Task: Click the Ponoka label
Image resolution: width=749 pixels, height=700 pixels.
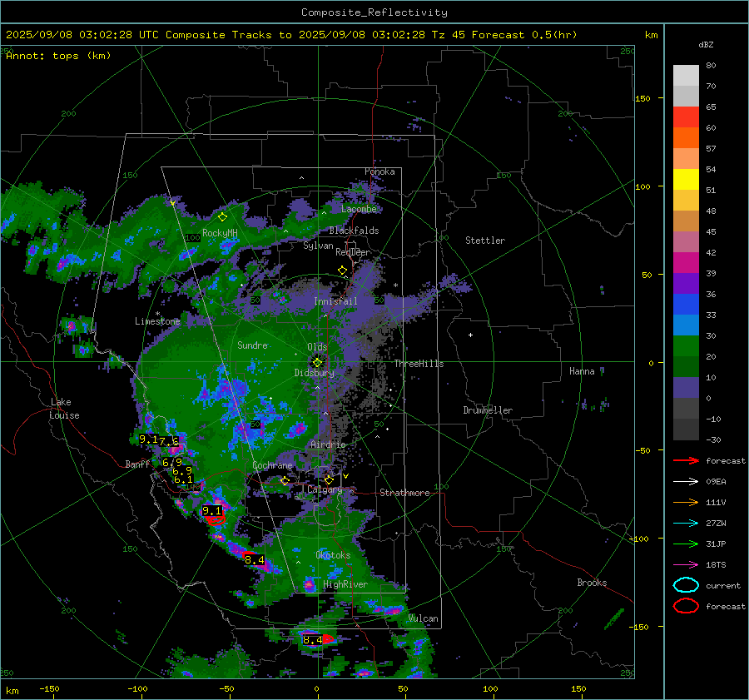Action: pos(379,171)
